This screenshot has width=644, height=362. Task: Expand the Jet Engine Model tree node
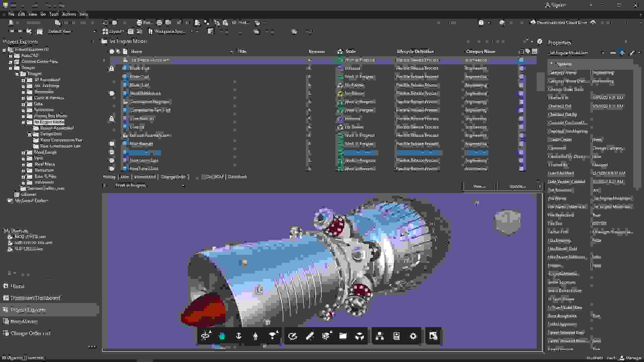point(23,122)
